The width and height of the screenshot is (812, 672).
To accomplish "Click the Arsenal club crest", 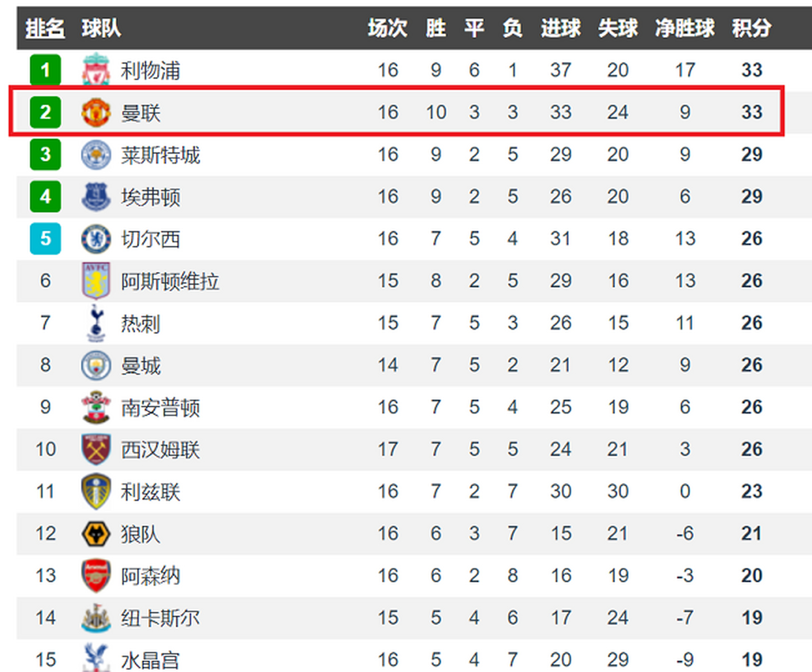I will tap(96, 575).
